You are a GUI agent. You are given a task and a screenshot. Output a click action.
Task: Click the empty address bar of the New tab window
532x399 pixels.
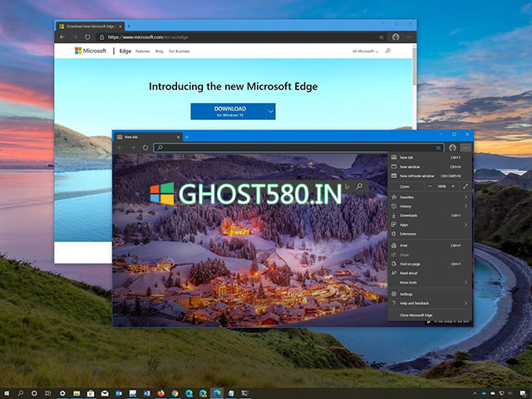[298, 148]
